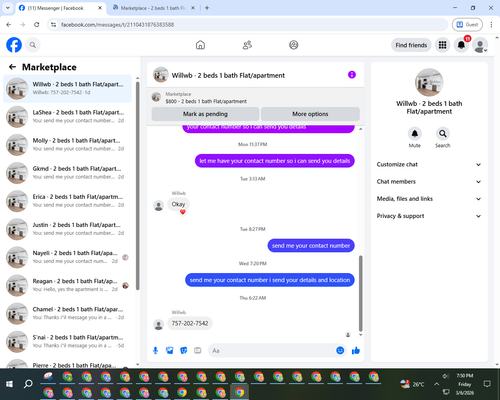Expand Media, files and links section
The height and width of the screenshot is (400, 500).
(429, 199)
